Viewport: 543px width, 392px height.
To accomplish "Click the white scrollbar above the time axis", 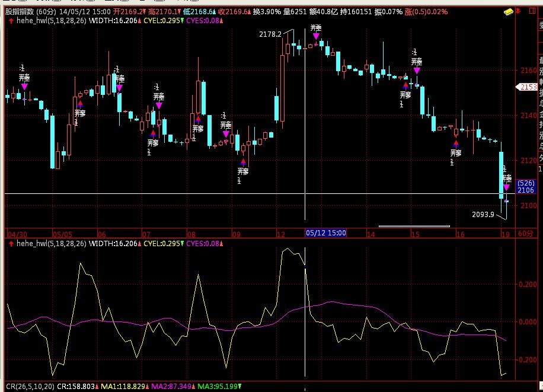I will tap(414, 226).
